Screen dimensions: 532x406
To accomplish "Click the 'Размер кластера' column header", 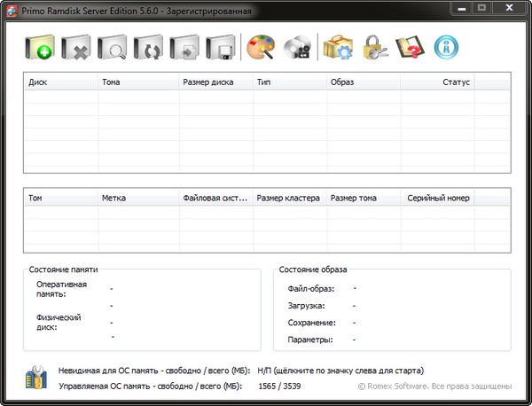I will [x=289, y=198].
